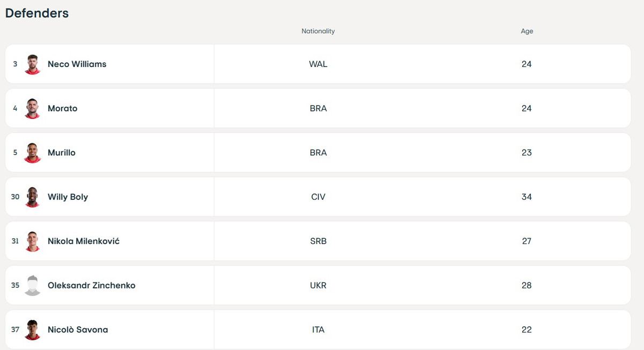Open Willy Boly's profile link
Viewport: 644px width, 350px height.
point(68,197)
